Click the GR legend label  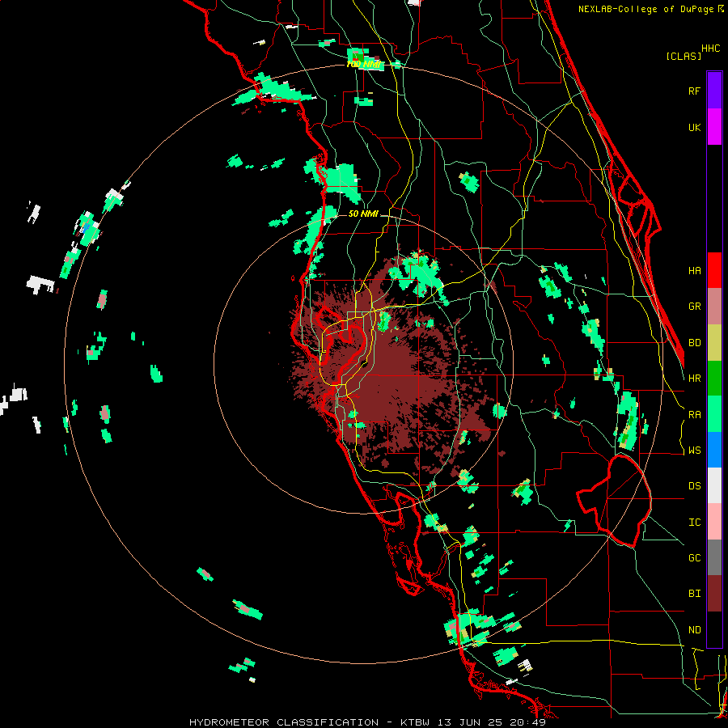coord(694,307)
